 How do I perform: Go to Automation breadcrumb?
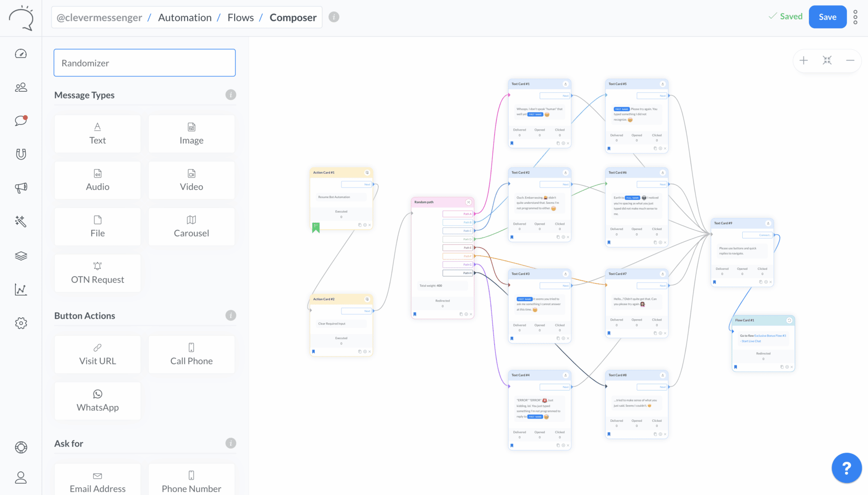pyautogui.click(x=185, y=18)
